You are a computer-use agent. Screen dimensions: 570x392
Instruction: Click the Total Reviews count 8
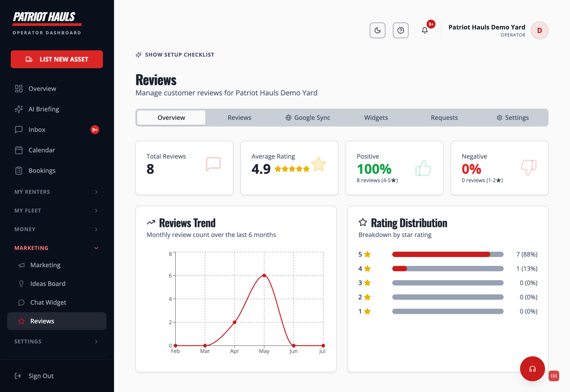pyautogui.click(x=150, y=169)
